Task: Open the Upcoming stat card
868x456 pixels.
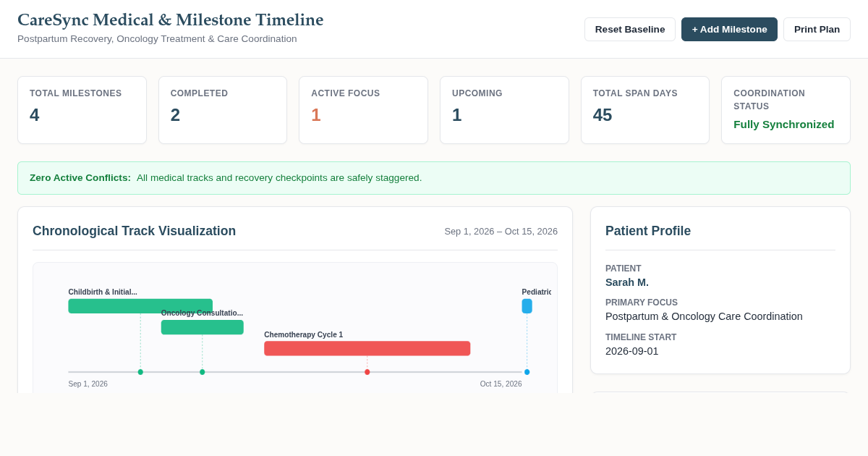Action: point(504,110)
